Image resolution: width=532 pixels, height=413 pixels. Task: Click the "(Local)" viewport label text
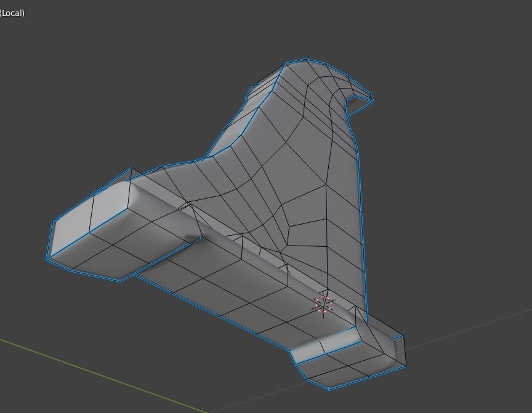click(12, 13)
